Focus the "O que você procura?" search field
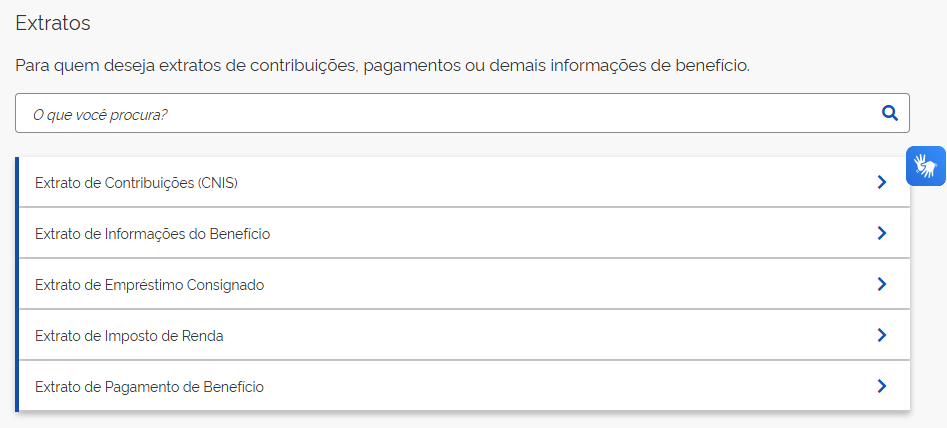This screenshot has height=428, width=947. [x=462, y=113]
